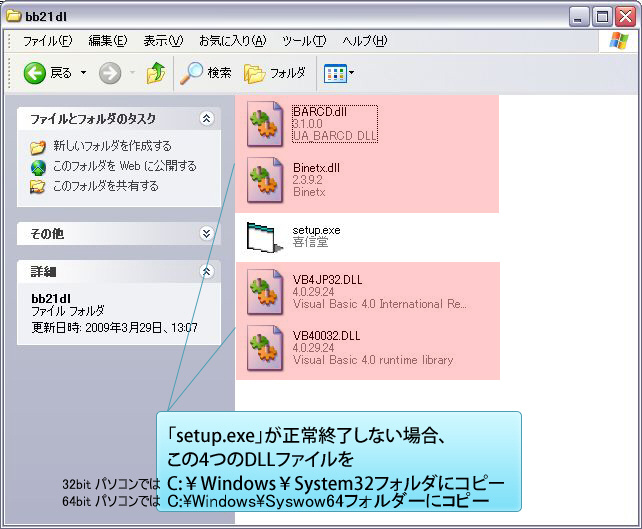Select the BARCD.dll file icon
The height and width of the screenshot is (529, 642).
(x=265, y=124)
